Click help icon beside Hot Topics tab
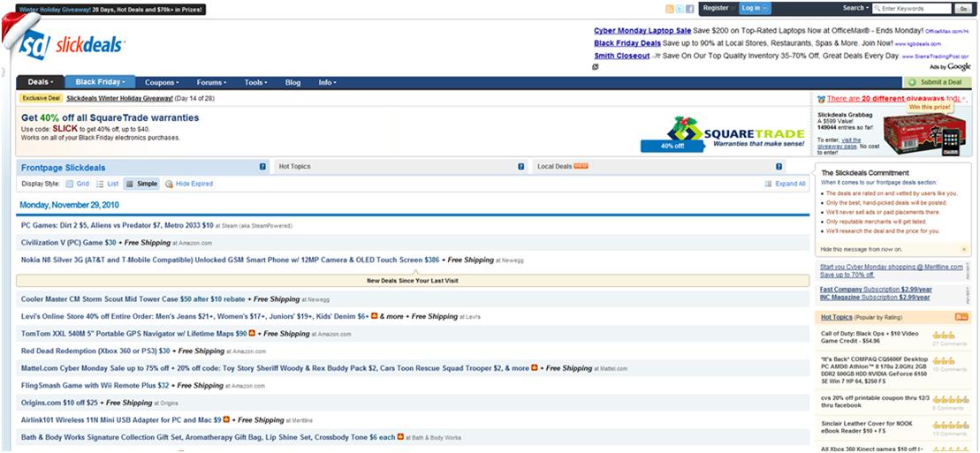 point(521,167)
